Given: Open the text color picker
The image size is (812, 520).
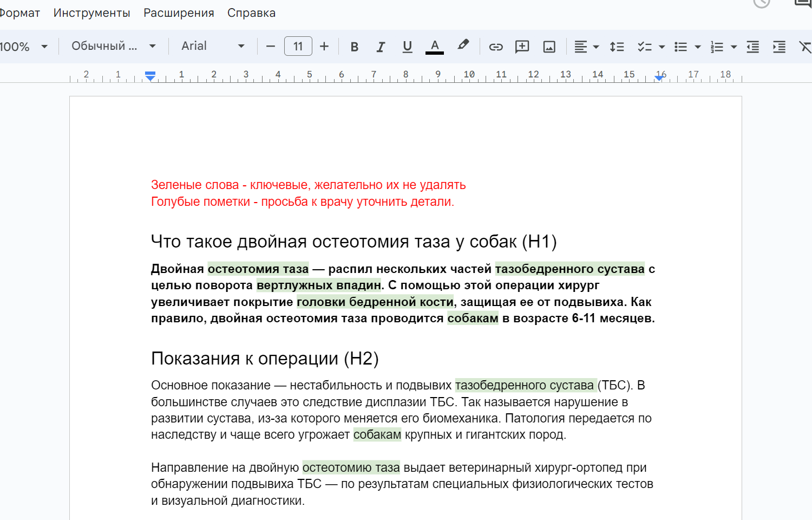Looking at the screenshot, I should point(435,47).
